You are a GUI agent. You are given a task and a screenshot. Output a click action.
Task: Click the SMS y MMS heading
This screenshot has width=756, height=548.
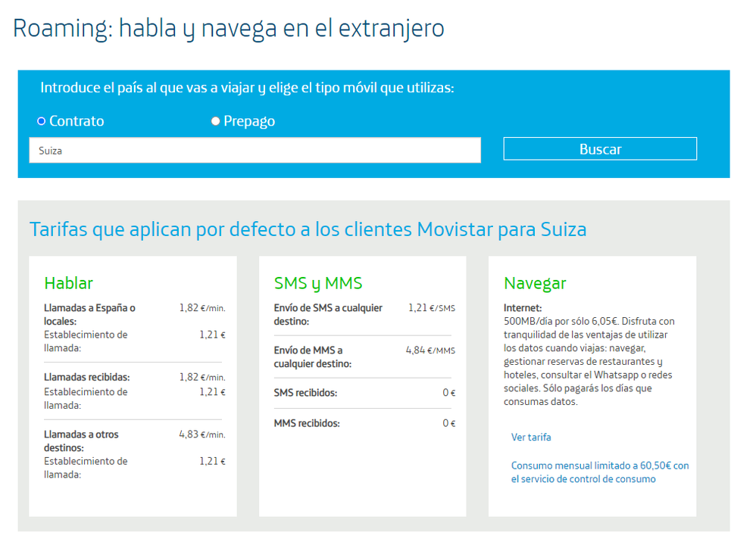[317, 282]
